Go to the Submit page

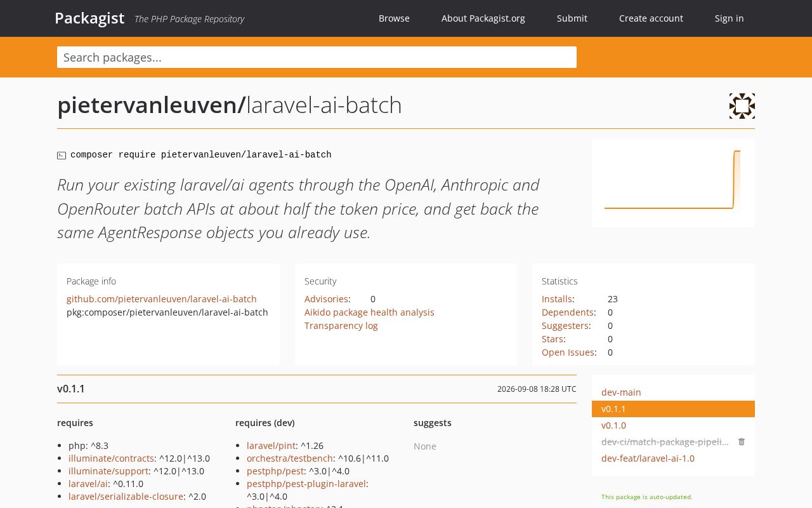pyautogui.click(x=572, y=18)
